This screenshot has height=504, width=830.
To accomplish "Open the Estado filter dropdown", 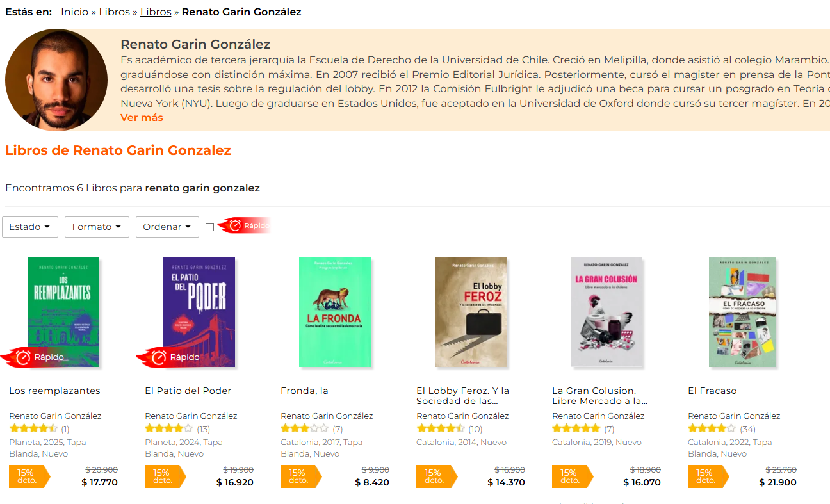I will [x=30, y=227].
